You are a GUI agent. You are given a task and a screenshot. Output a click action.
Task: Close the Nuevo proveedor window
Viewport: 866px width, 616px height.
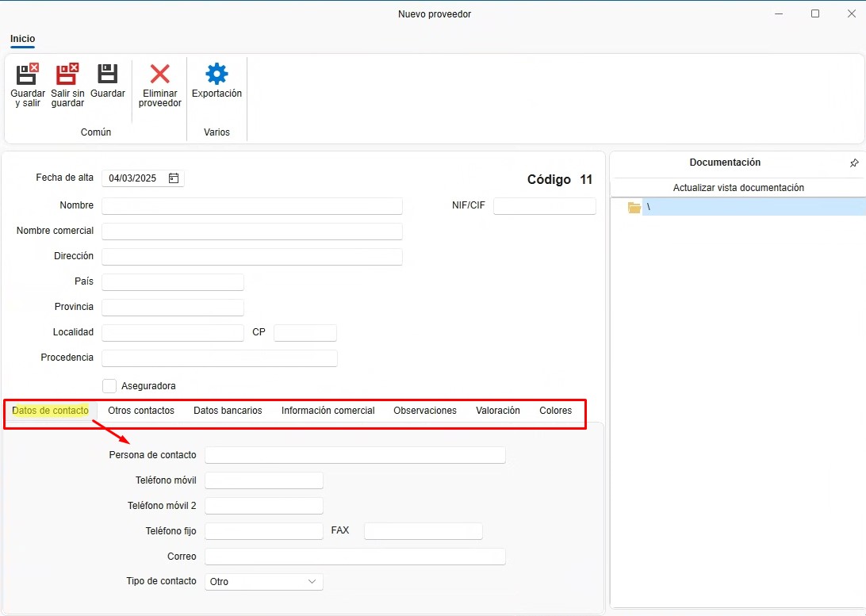852,13
